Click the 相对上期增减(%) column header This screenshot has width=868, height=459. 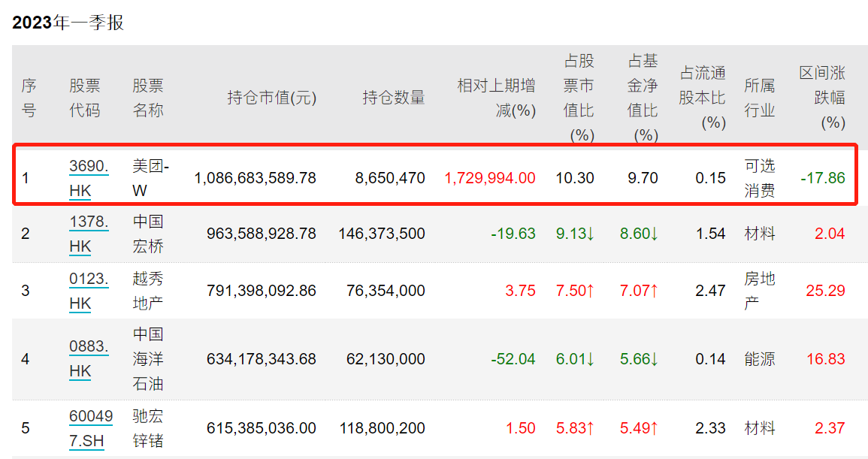pos(496,97)
